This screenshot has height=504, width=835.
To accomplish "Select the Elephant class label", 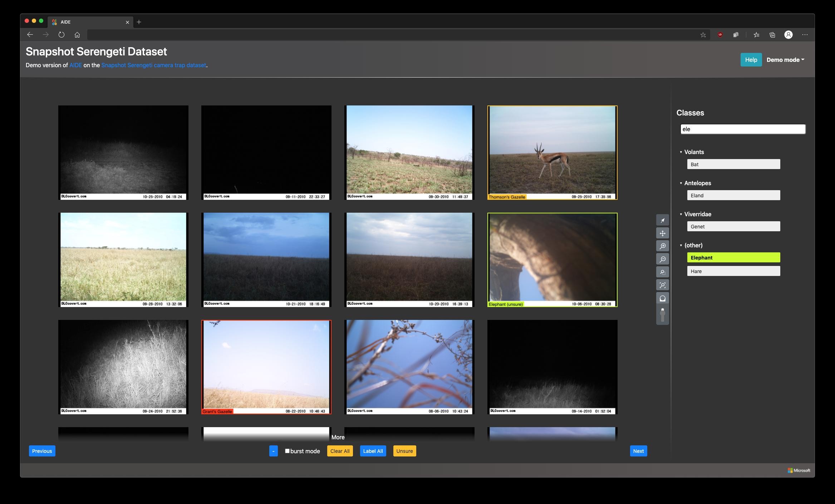I will [x=733, y=257].
